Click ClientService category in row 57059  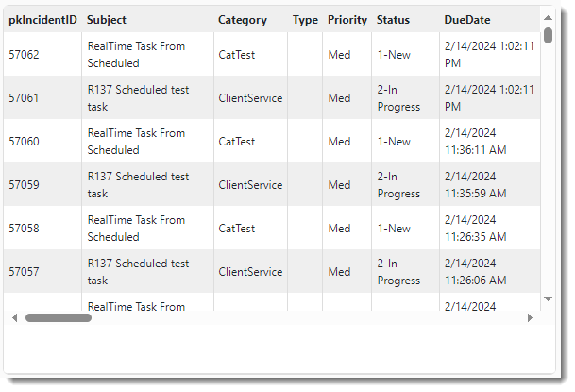[x=250, y=185]
